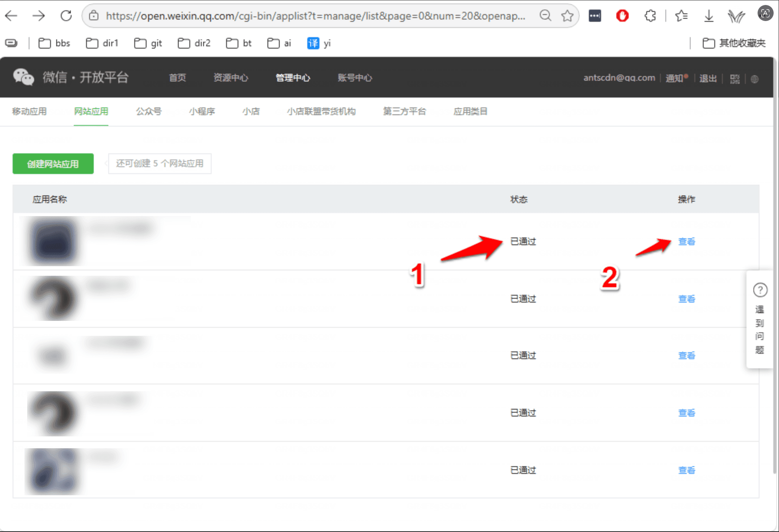Switch to the 公众号 tab
The width and height of the screenshot is (779, 532).
click(148, 111)
